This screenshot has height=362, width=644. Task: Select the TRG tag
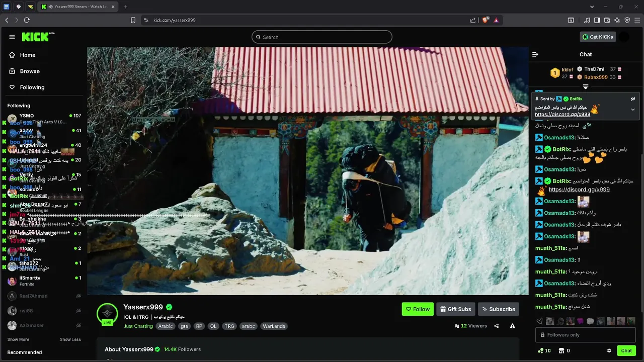point(229,326)
